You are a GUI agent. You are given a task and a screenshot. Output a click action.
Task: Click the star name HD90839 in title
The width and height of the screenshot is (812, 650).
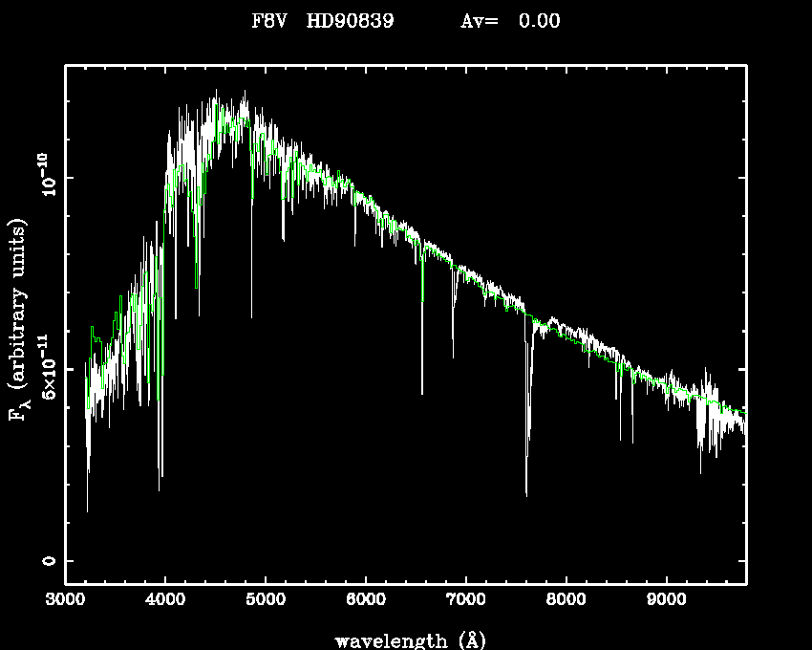[x=351, y=21]
